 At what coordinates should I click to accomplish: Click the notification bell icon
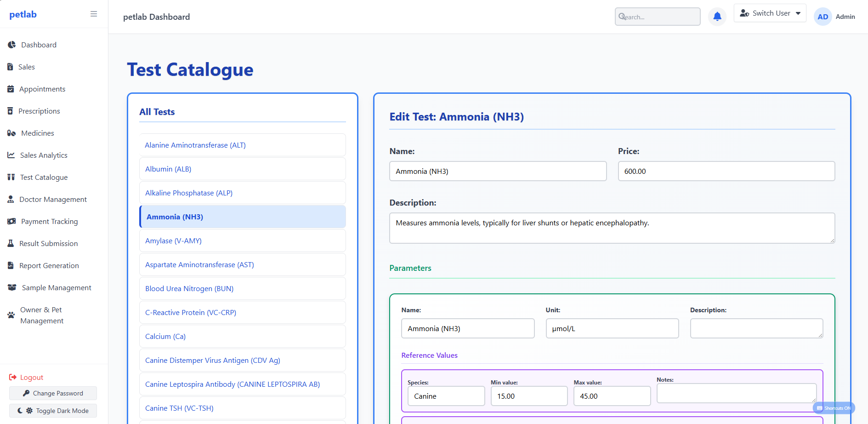[717, 17]
